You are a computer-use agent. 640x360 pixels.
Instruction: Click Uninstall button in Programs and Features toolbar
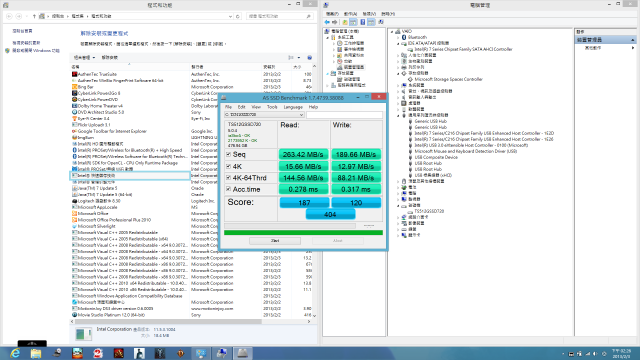109,58
